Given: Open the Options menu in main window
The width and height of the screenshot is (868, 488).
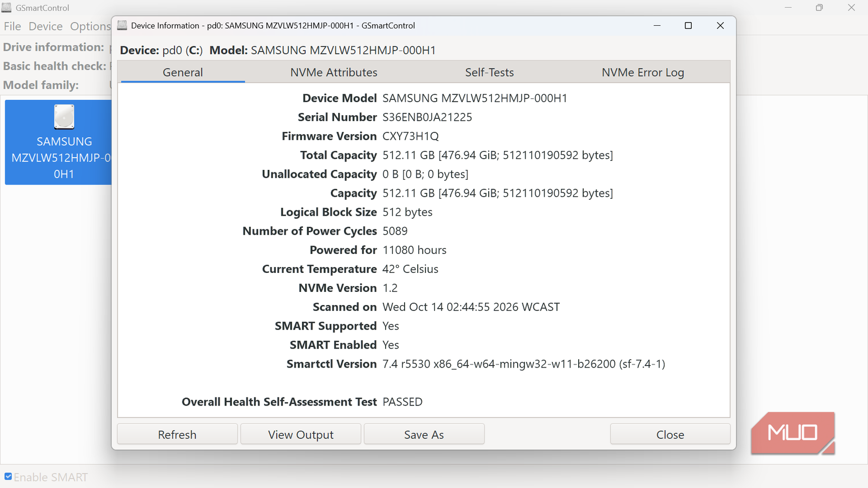Looking at the screenshot, I should 90,26.
